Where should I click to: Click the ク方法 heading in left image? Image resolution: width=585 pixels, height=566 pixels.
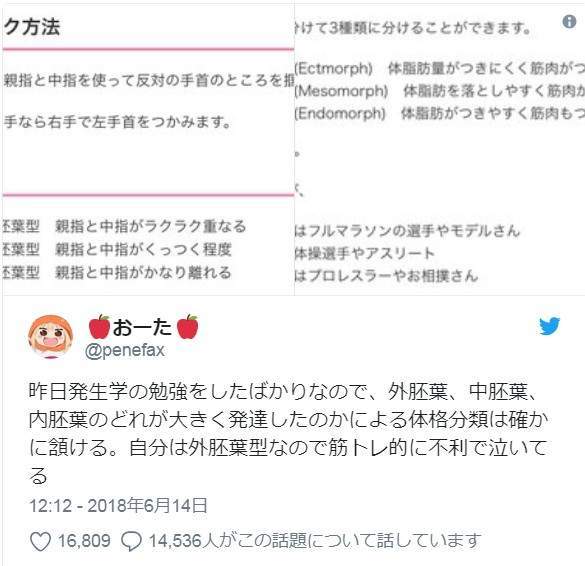(x=32, y=27)
